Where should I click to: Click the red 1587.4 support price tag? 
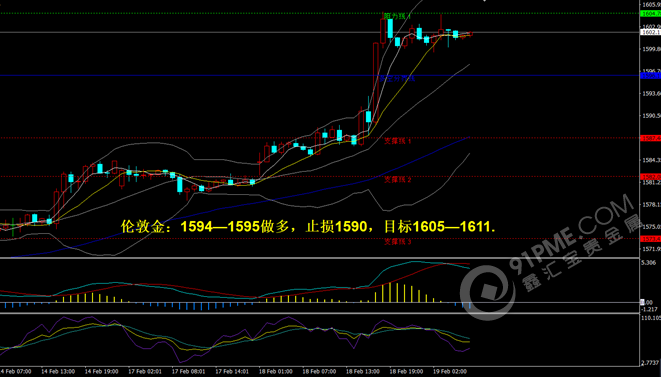pyautogui.click(x=650, y=138)
